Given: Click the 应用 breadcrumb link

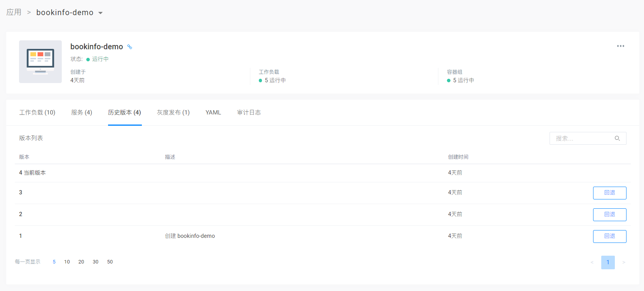Looking at the screenshot, I should click(14, 12).
